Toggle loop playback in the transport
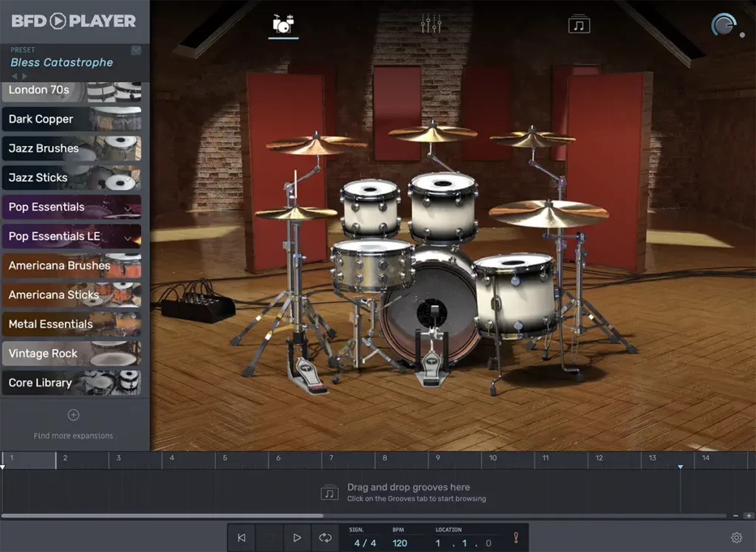 point(325,537)
